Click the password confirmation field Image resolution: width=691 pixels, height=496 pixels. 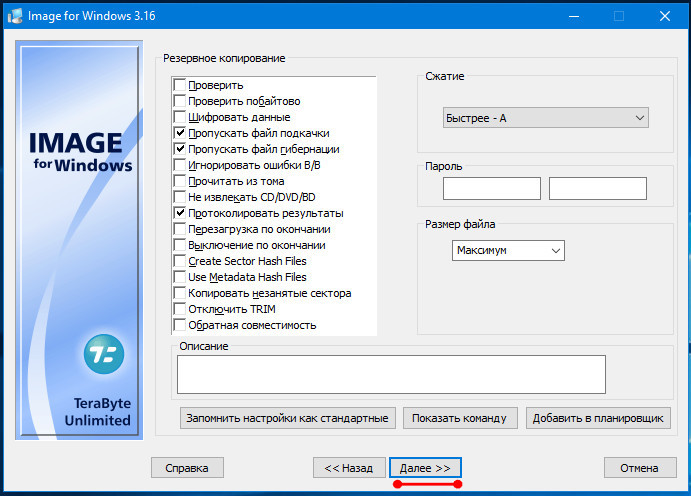[598, 189]
